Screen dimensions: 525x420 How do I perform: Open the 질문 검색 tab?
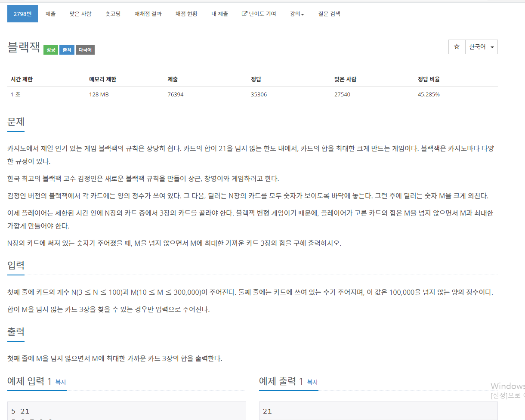[x=329, y=14]
